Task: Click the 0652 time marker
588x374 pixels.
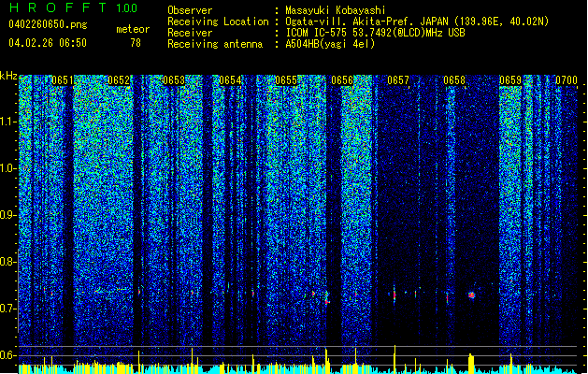Action: click(119, 80)
